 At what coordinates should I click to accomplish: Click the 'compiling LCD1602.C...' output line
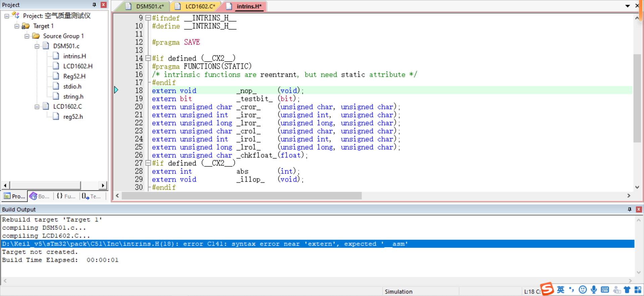click(46, 236)
